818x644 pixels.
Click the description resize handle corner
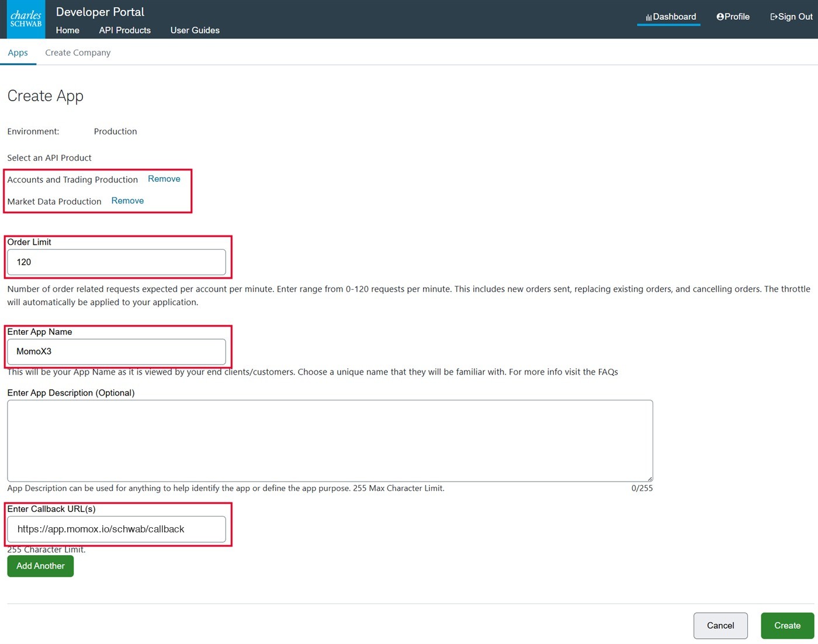pyautogui.click(x=649, y=478)
